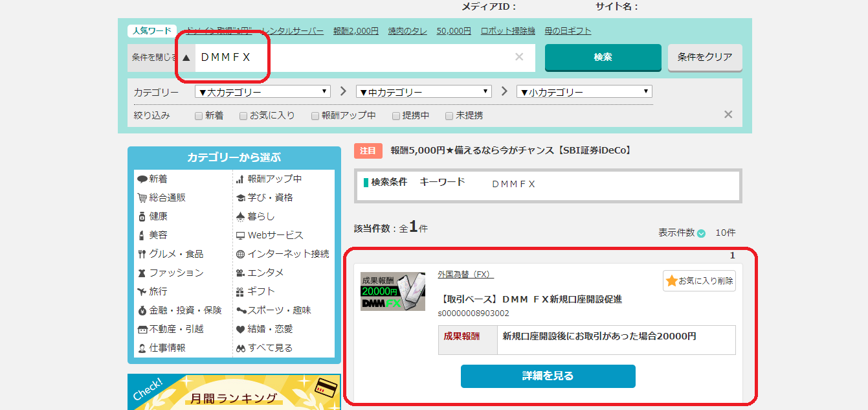
Task: Click the green 検索 search button
Action: point(603,57)
